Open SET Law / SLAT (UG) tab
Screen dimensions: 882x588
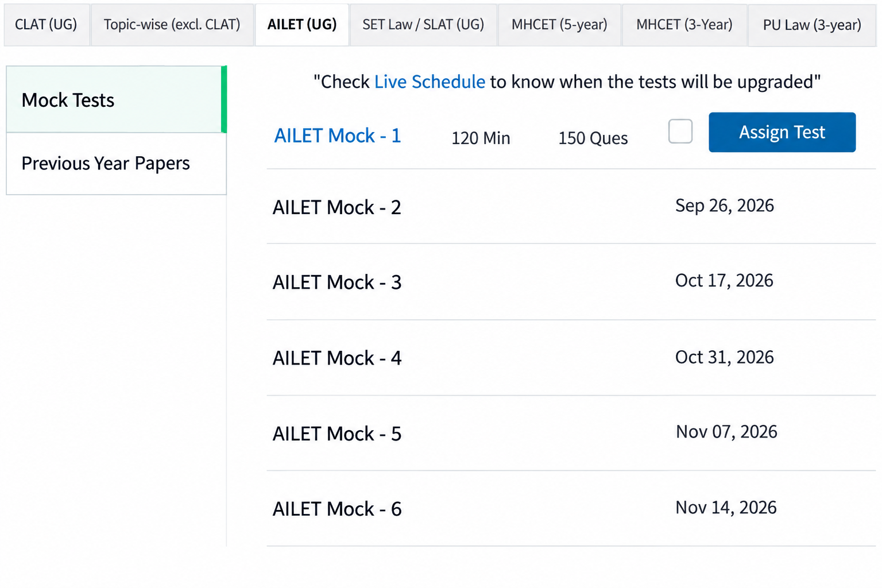coord(423,25)
